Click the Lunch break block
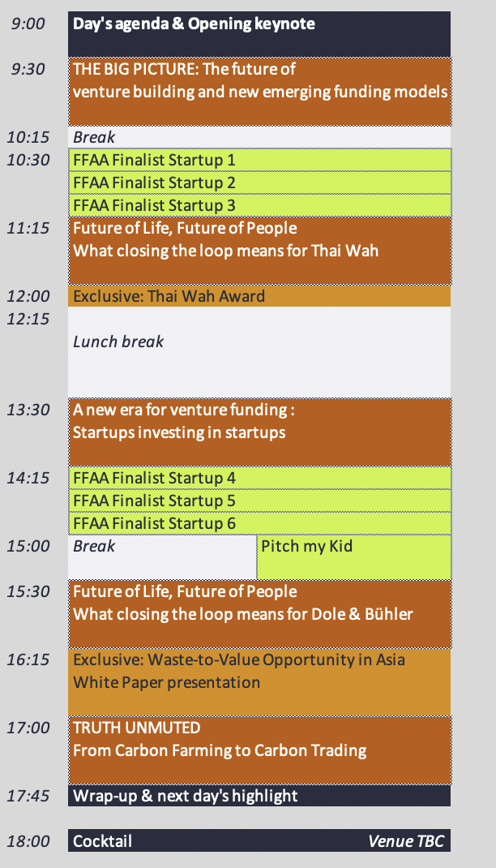 pyautogui.click(x=259, y=351)
